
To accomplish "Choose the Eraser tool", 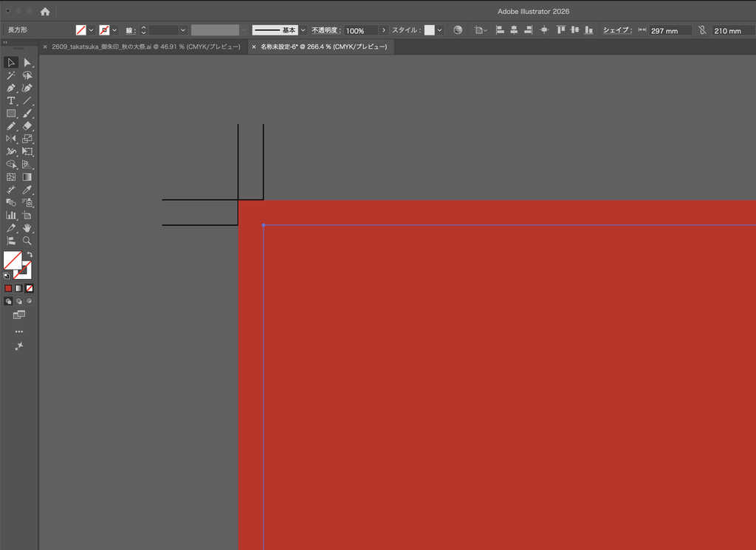I will [27, 126].
